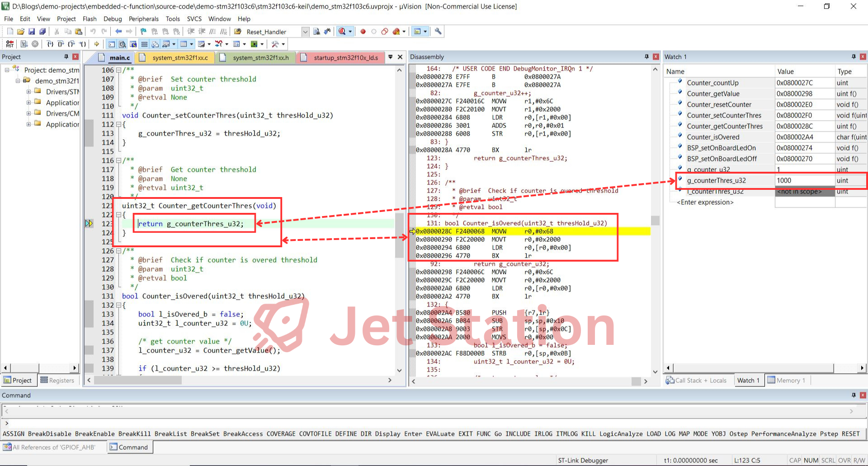
Task: Toggle breakpoint with the red dot icon
Action: 363,32
